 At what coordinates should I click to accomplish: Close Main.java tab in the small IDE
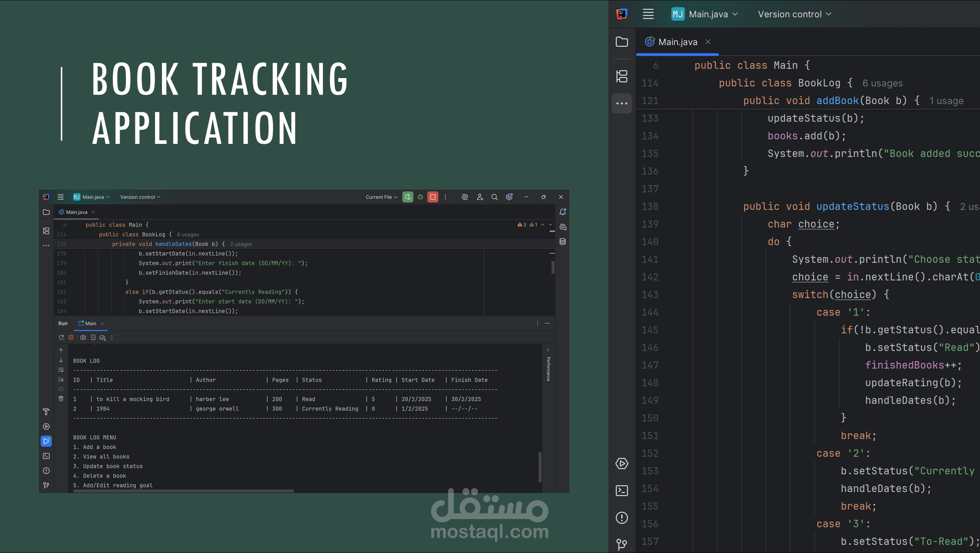point(93,212)
